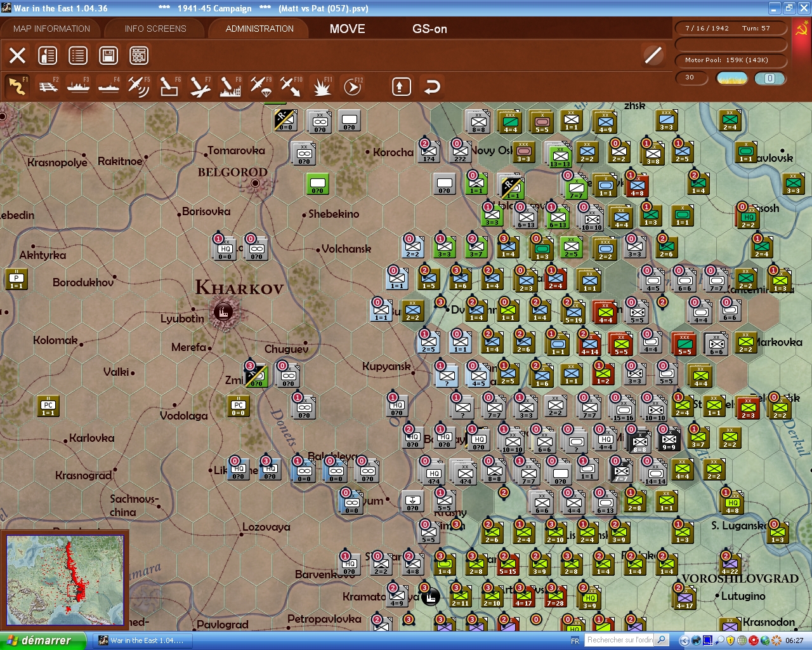Screen dimensions: 812x650
Task: Click the system tray clock 06:27
Action: (794, 641)
